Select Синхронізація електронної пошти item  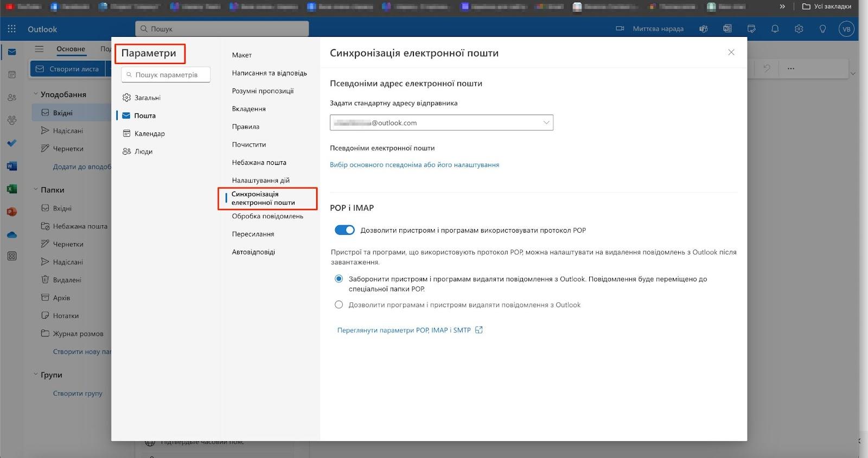point(264,198)
